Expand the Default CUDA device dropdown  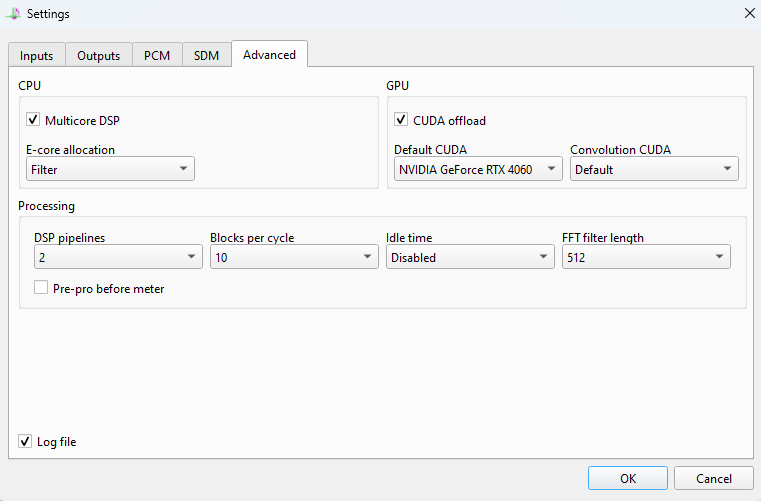[478, 169]
